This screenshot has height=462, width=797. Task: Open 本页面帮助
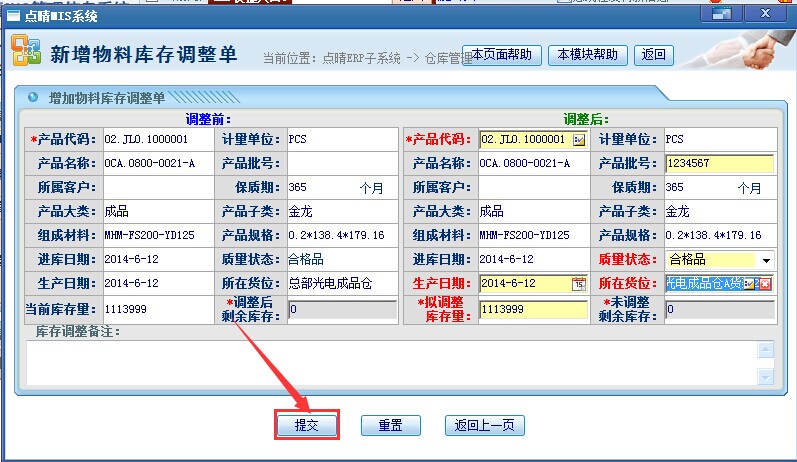tap(502, 55)
